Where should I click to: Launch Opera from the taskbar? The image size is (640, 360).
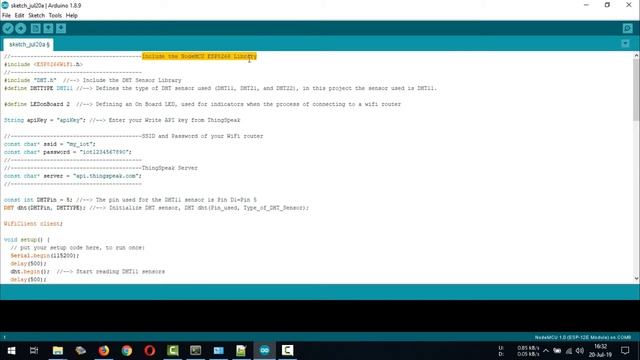tap(149, 350)
